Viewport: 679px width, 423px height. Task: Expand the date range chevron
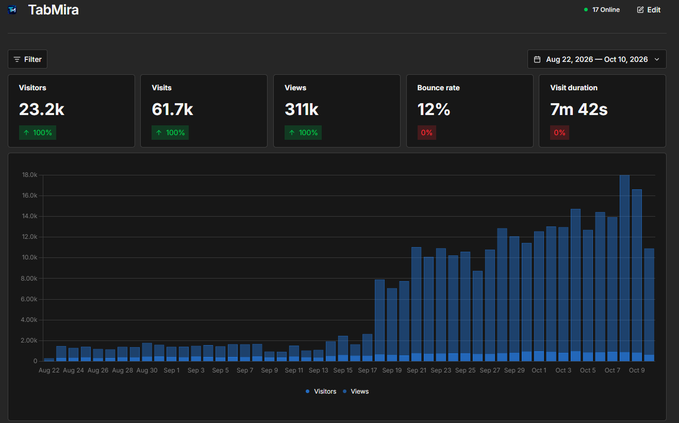click(x=656, y=59)
